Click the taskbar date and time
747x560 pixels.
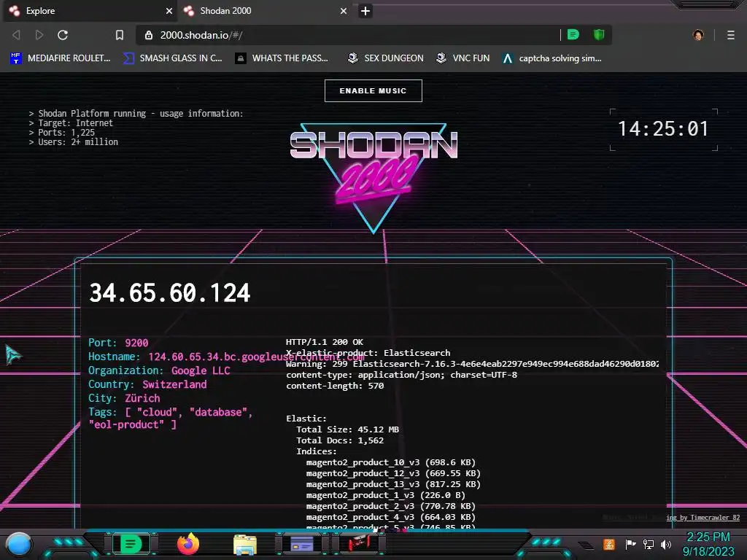click(x=708, y=544)
